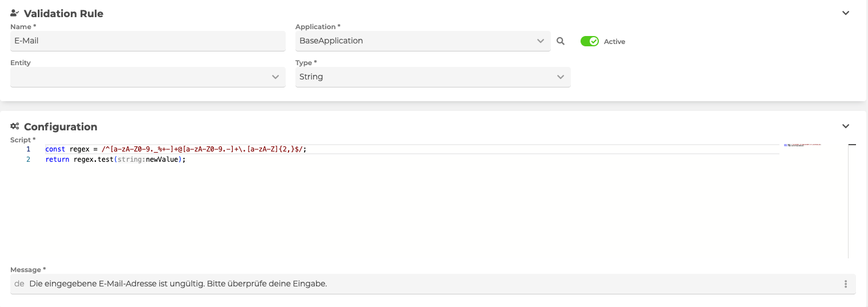Screen dimensions: 868x307
Task: Open the three-dot menu in Message field
Action: pos(846,284)
